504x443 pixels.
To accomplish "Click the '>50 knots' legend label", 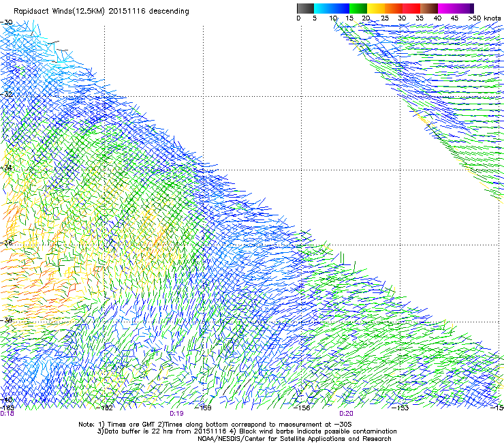I will (x=484, y=18).
